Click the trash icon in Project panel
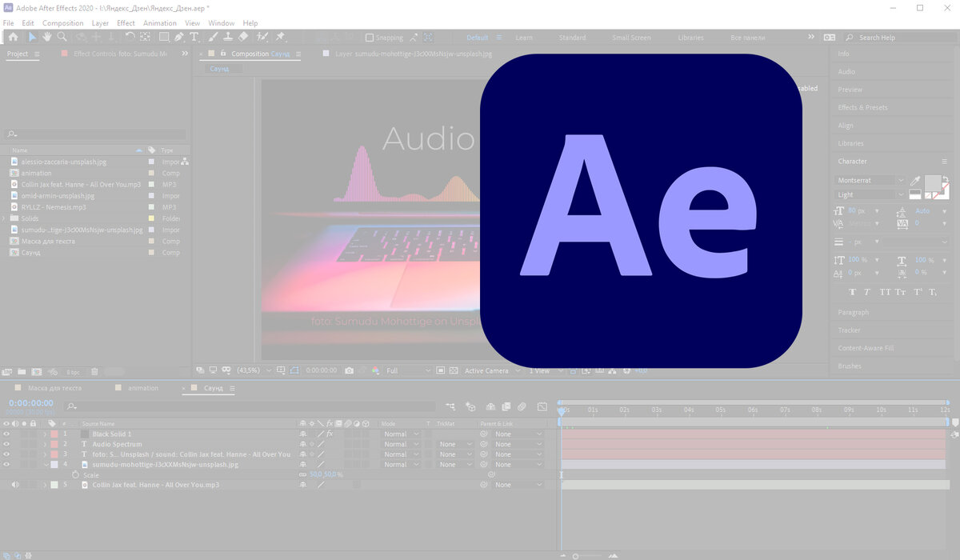The height and width of the screenshot is (560, 960). (x=94, y=371)
